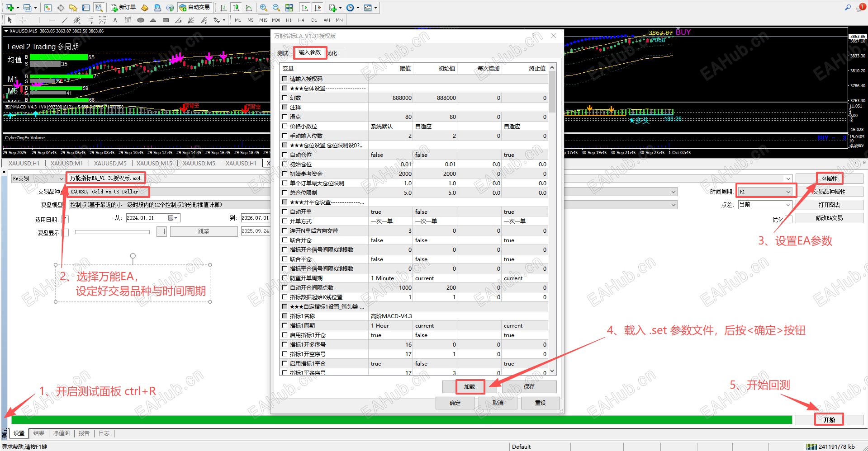The width and height of the screenshot is (868, 451).
Task: Click the zoom in magnifier icon
Action: coord(264,8)
